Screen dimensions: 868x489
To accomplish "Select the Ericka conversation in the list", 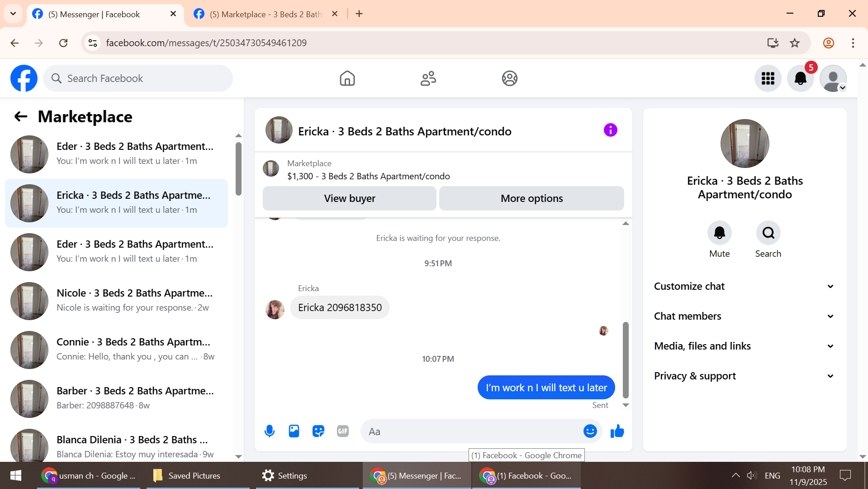I will [x=117, y=203].
